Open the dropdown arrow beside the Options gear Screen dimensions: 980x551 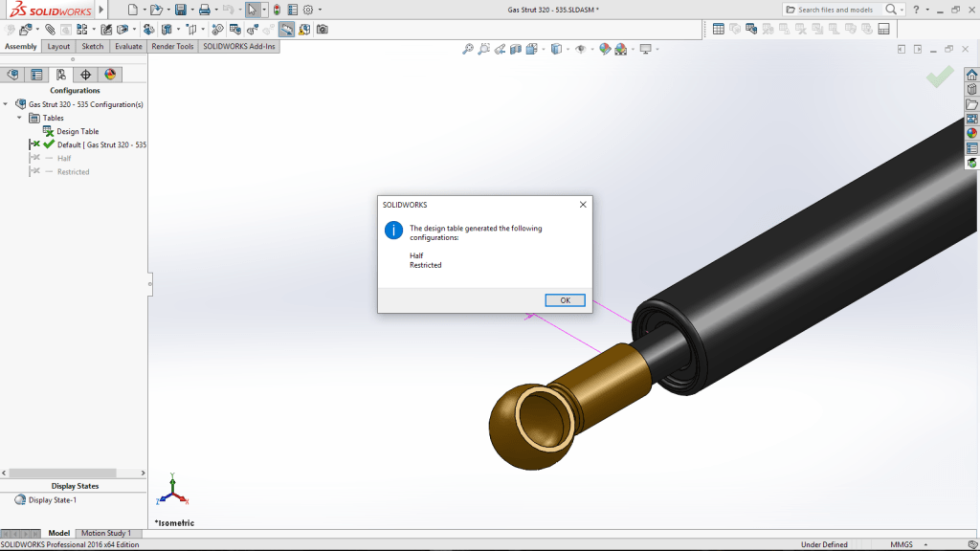tap(320, 10)
